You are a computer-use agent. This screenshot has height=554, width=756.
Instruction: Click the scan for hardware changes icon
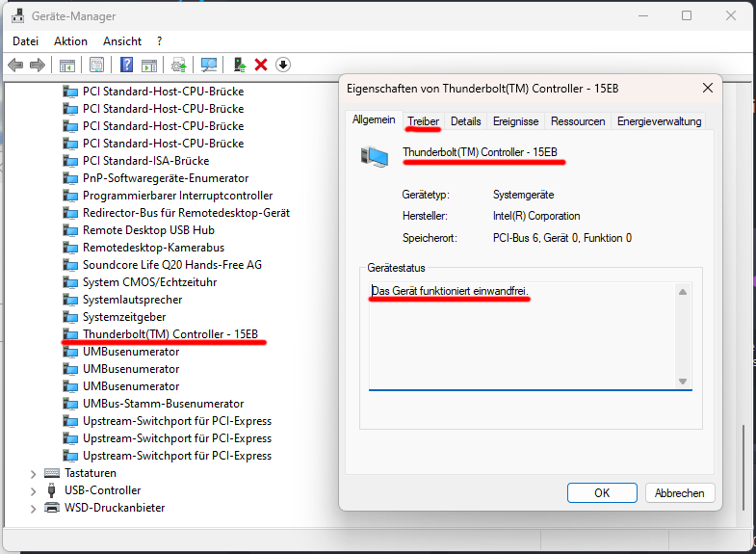pos(209,65)
